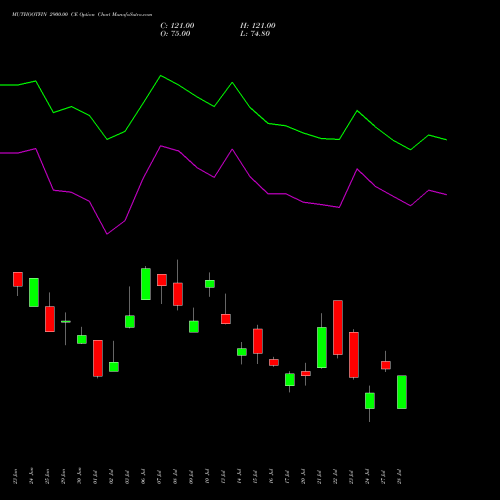Select the 06 Jul date label
The height and width of the screenshot is (500, 500).
tap(143, 477)
